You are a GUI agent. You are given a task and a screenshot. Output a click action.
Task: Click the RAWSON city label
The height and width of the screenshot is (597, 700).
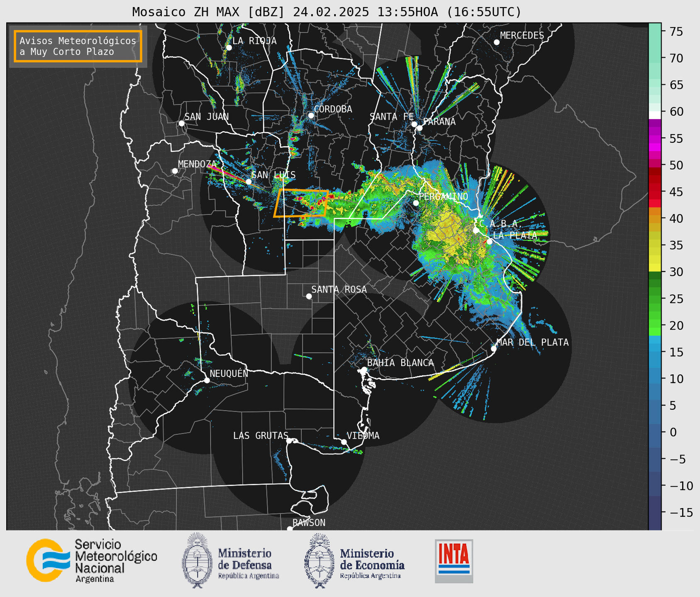click(x=309, y=523)
